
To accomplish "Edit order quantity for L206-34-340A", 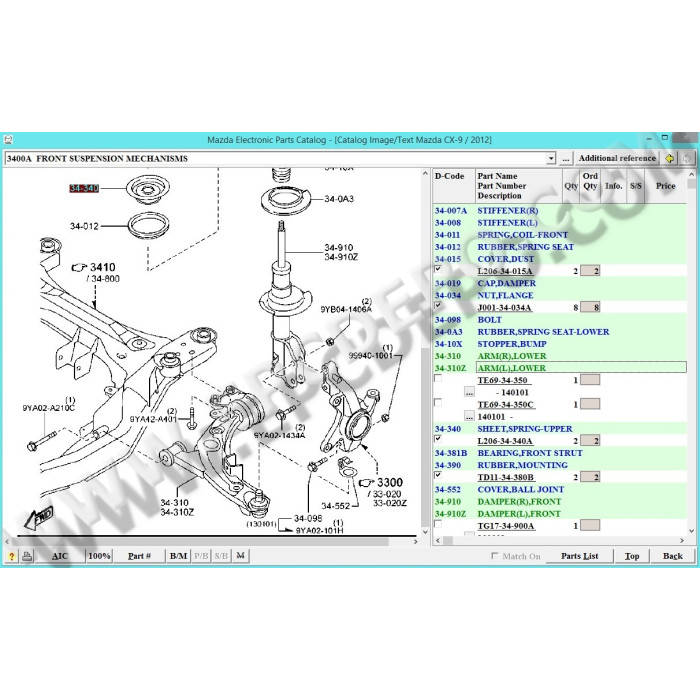I will tap(590, 441).
